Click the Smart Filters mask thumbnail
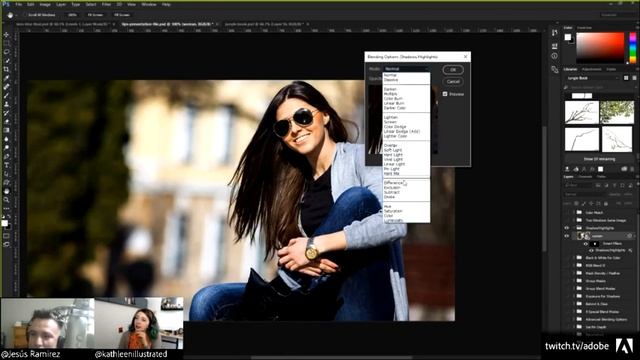The height and width of the screenshot is (360, 640). coord(595,244)
